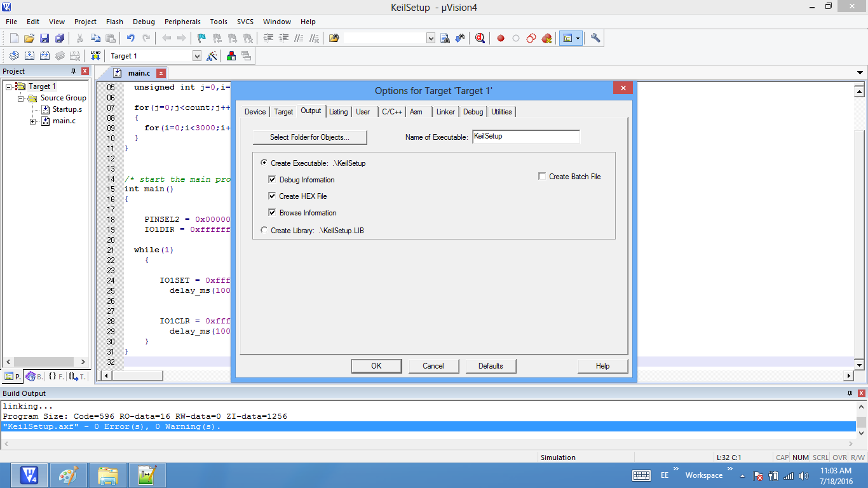Click the Comment selection icon
The image size is (868, 488).
(x=299, y=38)
